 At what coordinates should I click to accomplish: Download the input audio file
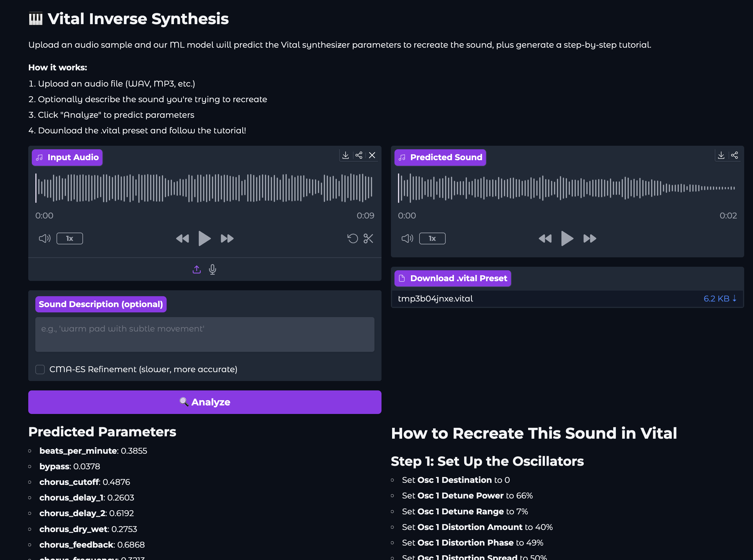345,155
